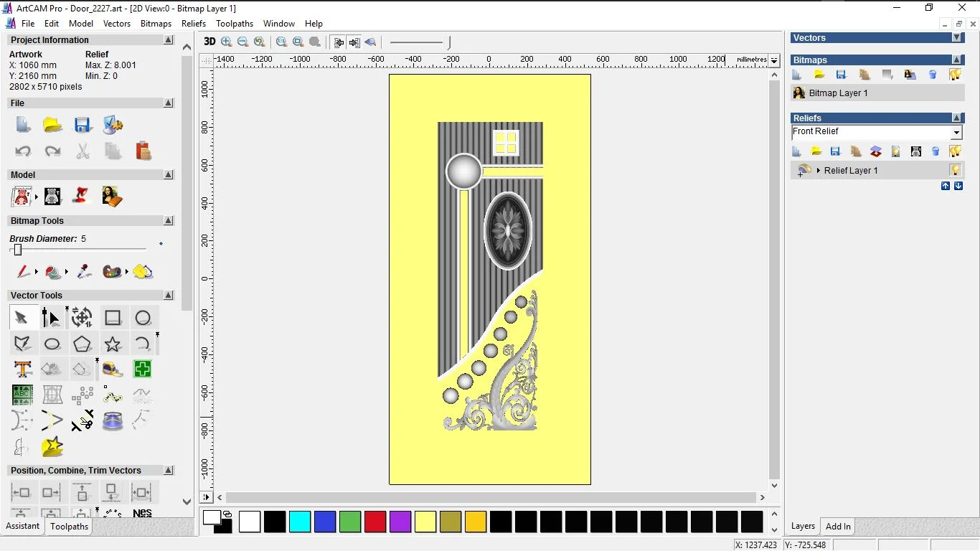Click the Create Polygon vector tool

click(82, 344)
